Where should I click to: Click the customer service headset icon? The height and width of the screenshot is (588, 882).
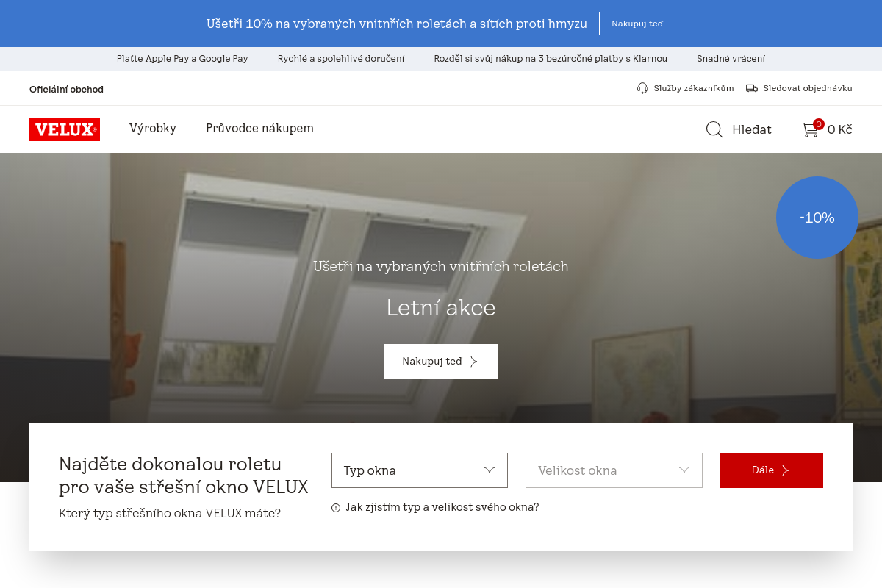coord(642,88)
